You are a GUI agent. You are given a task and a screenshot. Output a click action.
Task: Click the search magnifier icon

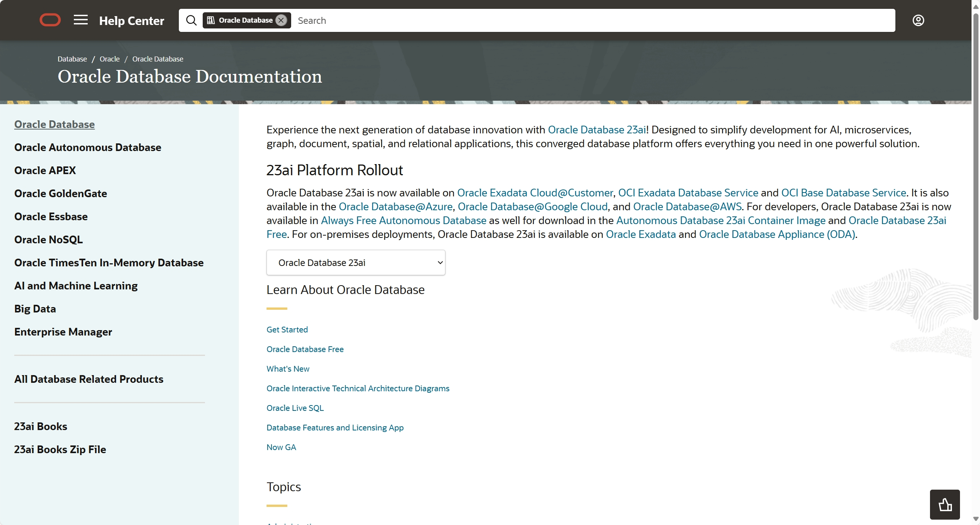[x=191, y=20]
